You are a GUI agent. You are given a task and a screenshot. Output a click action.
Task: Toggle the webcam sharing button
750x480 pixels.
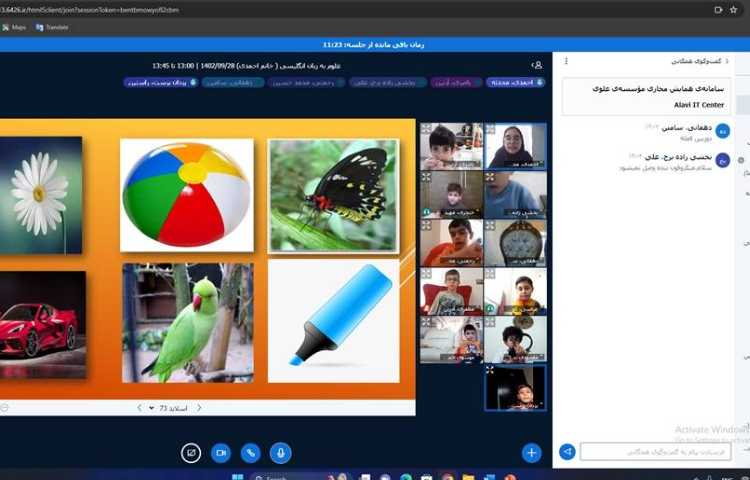[220, 453]
